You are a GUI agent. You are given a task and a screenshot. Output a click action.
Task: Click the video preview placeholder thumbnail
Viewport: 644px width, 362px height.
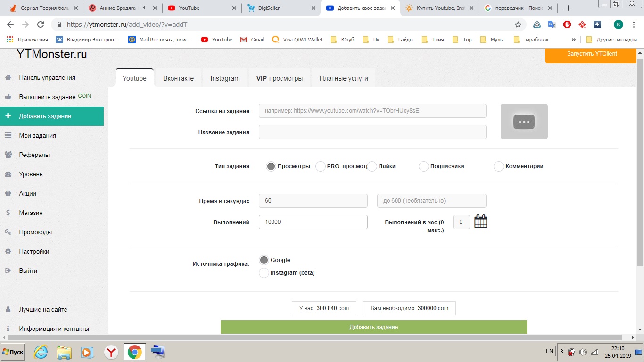(524, 121)
